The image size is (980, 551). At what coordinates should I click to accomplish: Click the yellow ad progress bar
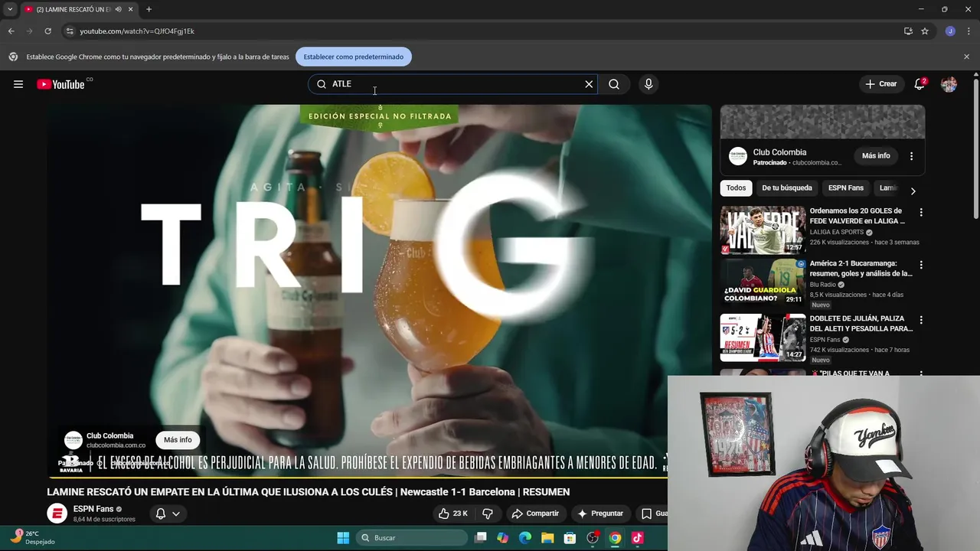(x=357, y=477)
